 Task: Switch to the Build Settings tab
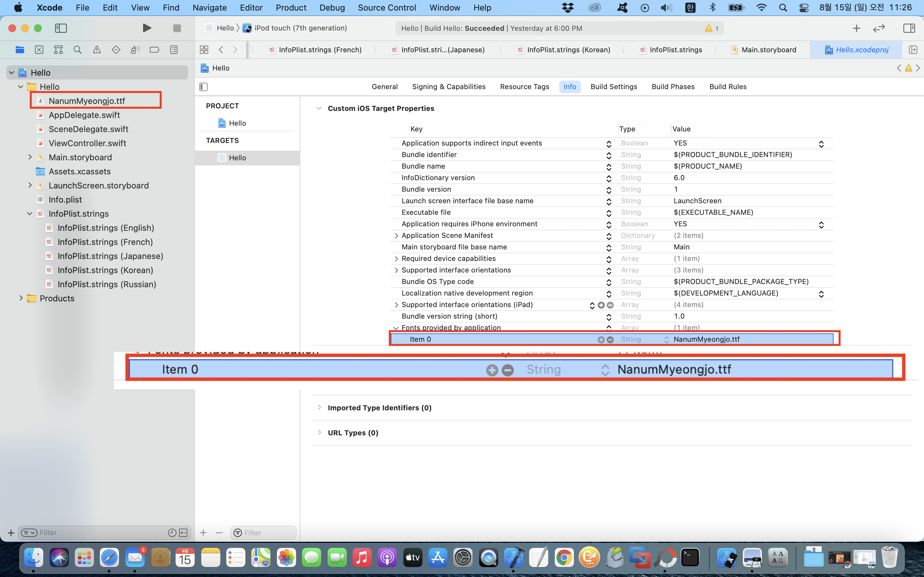point(613,87)
